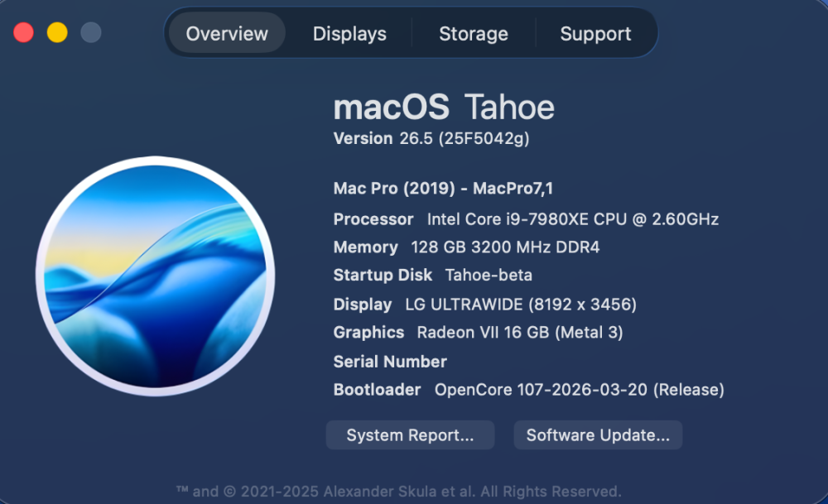The height and width of the screenshot is (504, 828).
Task: Click the Software Update... button
Action: tap(599, 434)
